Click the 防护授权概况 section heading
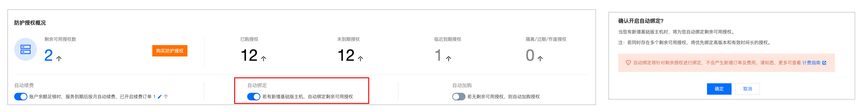The height and width of the screenshot is (112, 868). pyautogui.click(x=30, y=23)
